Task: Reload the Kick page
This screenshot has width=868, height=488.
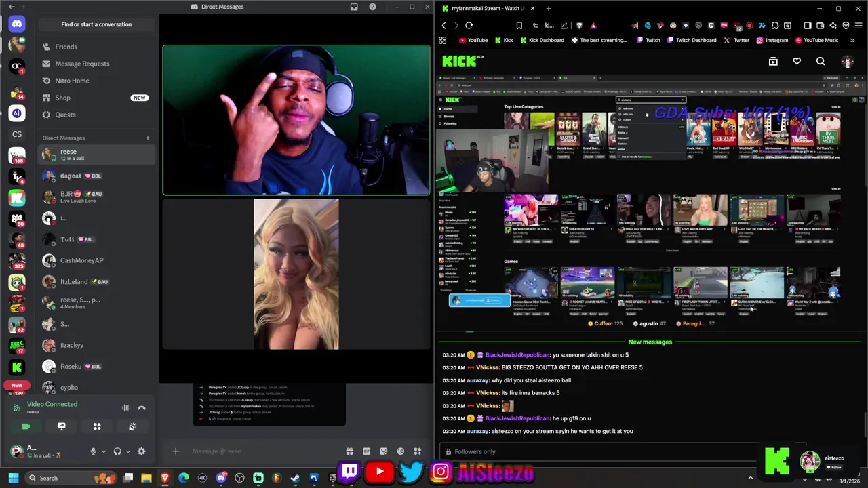Action: (469, 26)
